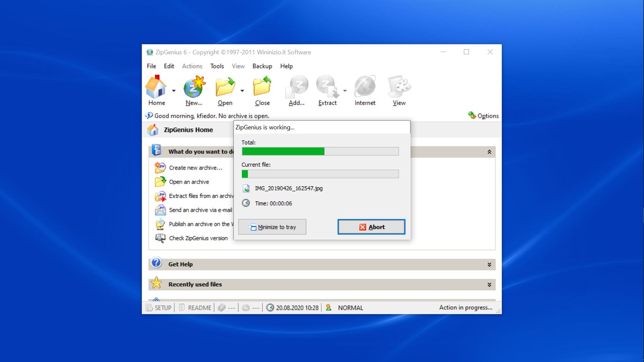Click the Recently used files star icon
The width and height of the screenshot is (644, 362).
click(x=157, y=283)
